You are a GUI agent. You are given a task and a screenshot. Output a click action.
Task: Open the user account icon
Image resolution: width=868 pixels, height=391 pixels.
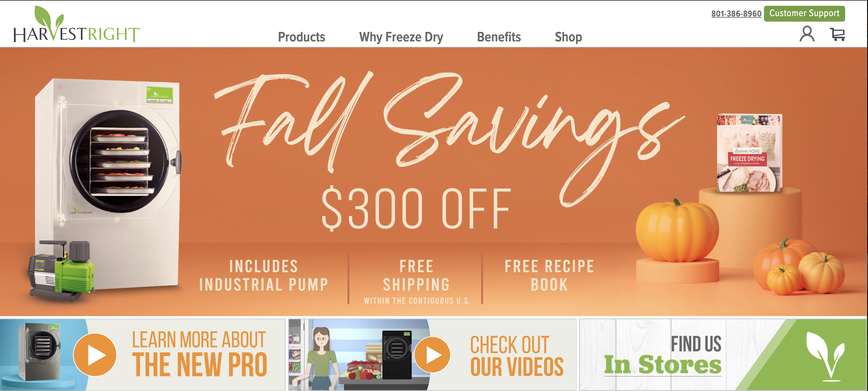pyautogui.click(x=807, y=34)
